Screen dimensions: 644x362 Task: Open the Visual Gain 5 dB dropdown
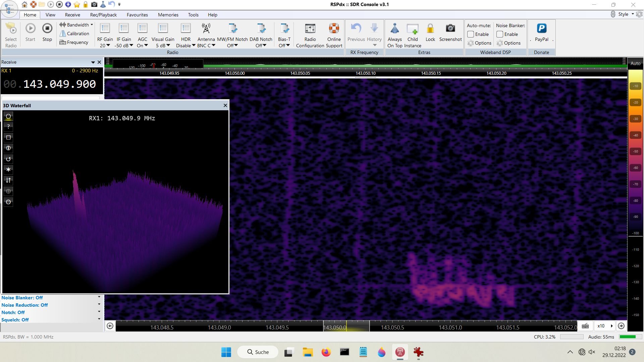(x=163, y=46)
